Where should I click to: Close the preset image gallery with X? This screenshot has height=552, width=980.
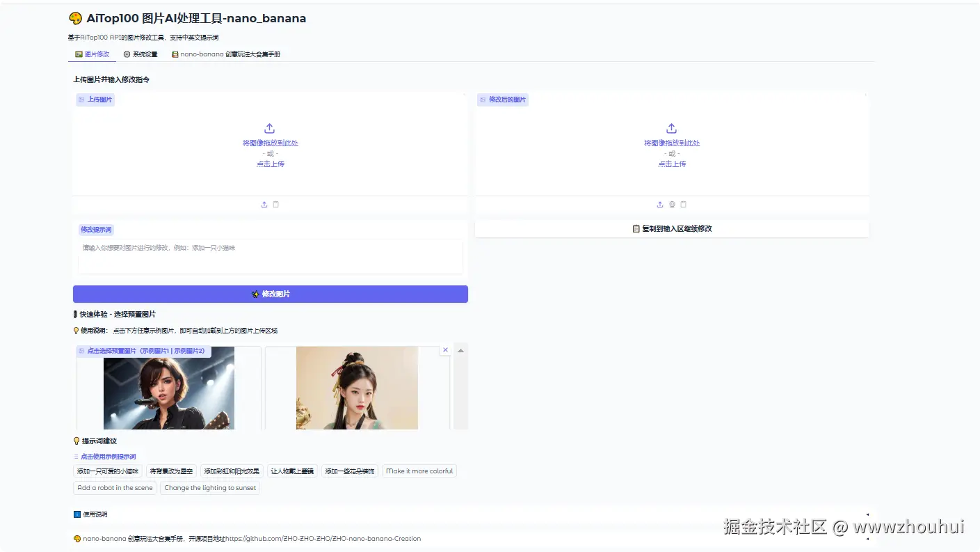(x=445, y=350)
